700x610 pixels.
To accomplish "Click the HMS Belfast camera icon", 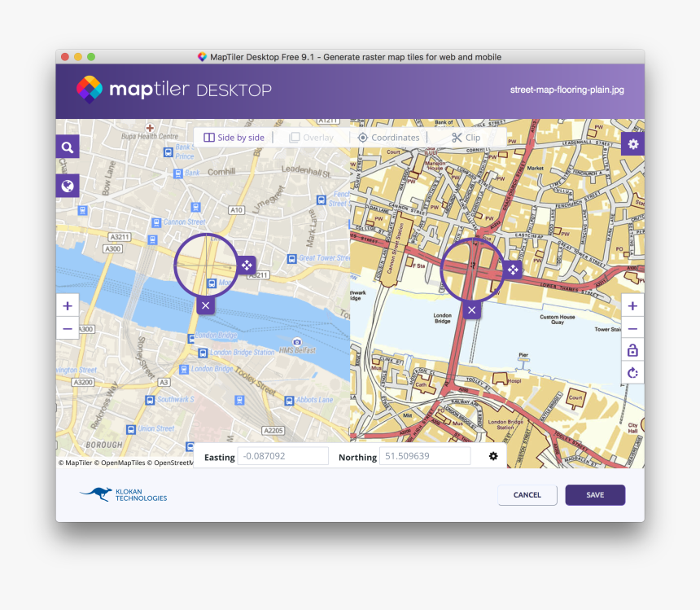I will (297, 342).
